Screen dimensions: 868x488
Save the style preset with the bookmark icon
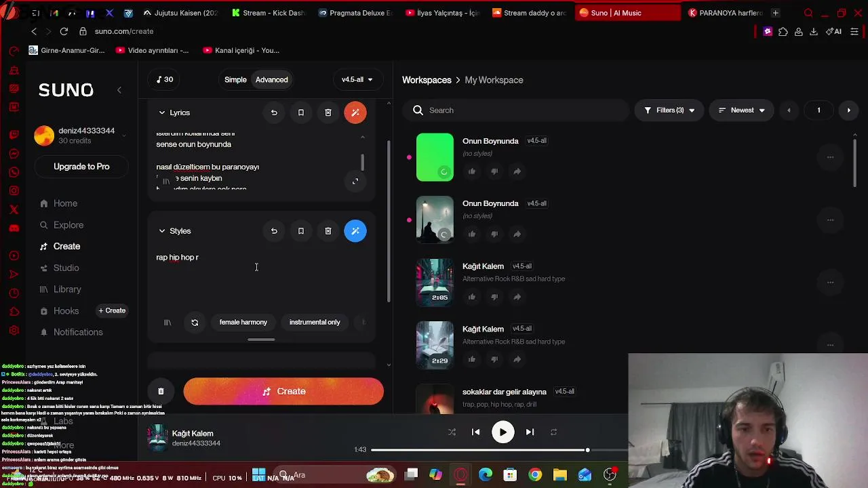(x=301, y=231)
